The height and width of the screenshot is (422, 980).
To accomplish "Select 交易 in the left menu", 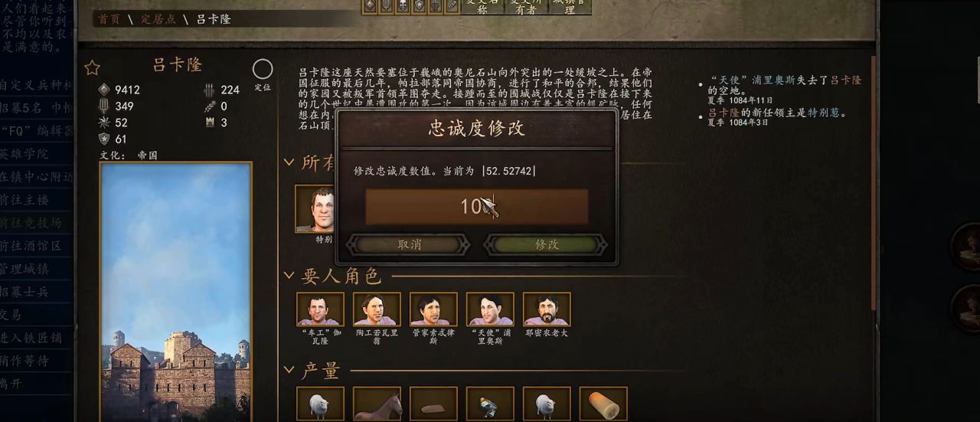I will click(11, 314).
